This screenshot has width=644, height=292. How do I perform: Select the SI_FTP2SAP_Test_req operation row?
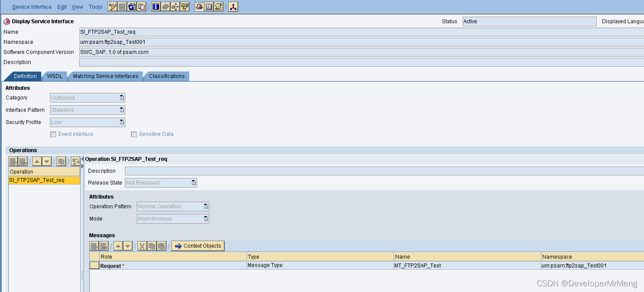[44, 180]
